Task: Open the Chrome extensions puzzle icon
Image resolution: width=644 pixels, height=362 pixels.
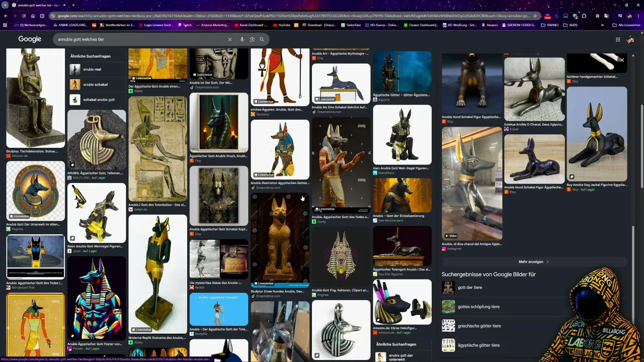Action: [584, 16]
